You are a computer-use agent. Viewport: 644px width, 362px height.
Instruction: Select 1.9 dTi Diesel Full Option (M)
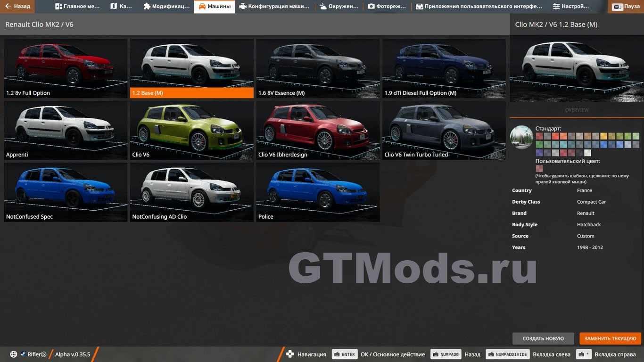point(444,68)
